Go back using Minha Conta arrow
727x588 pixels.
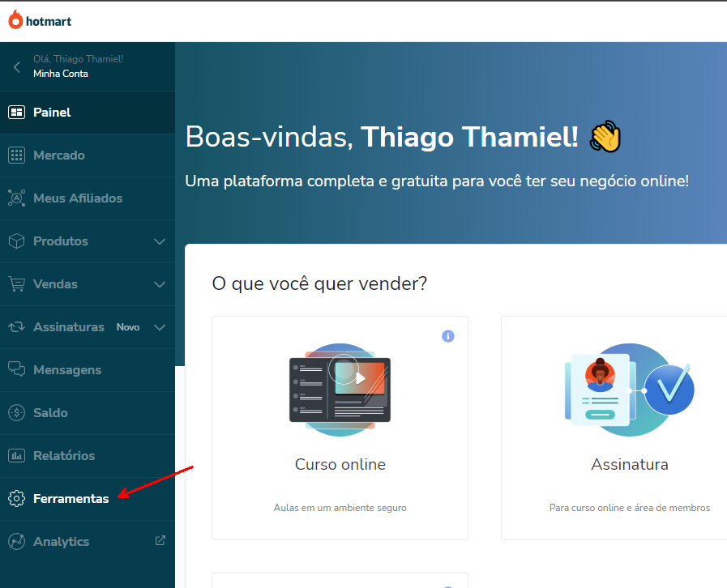(16, 67)
